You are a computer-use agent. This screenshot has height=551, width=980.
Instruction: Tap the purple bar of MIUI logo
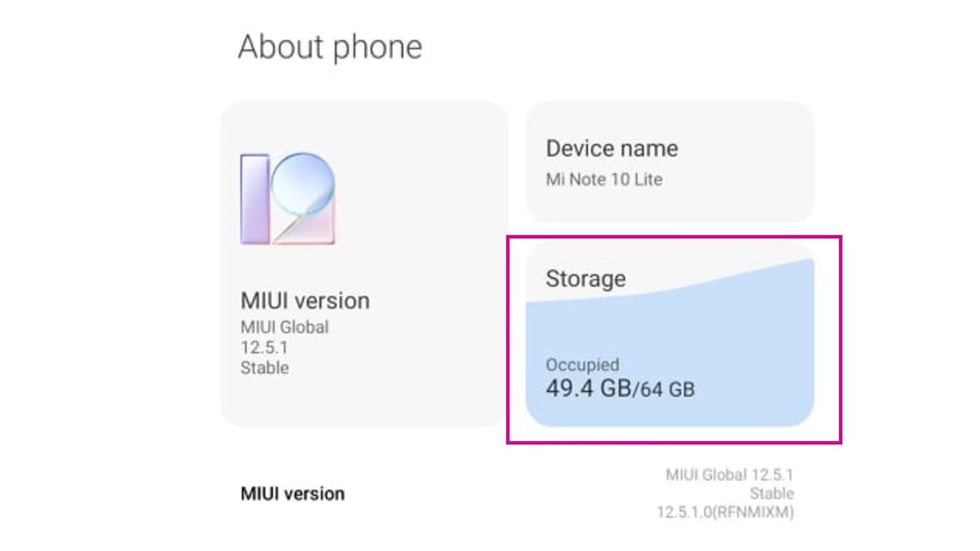coord(255,199)
